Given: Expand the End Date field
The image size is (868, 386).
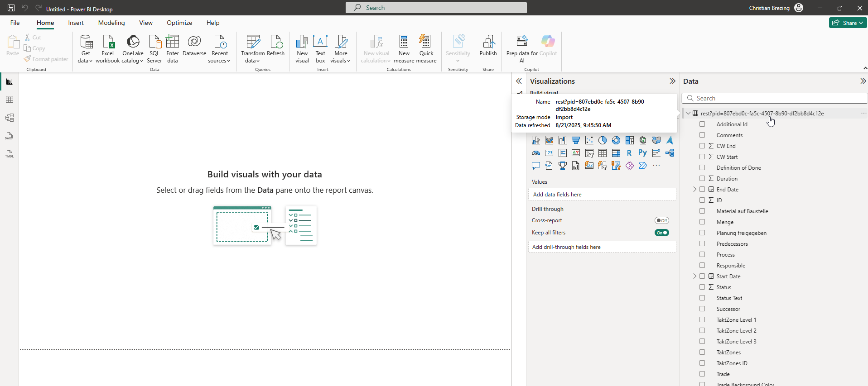Looking at the screenshot, I should tap(695, 189).
